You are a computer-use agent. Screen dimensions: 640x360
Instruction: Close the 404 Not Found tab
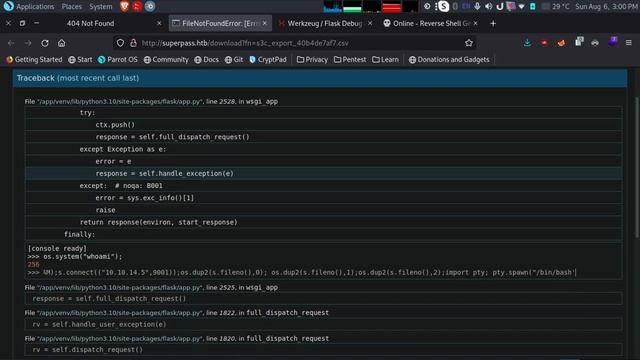coord(159,23)
